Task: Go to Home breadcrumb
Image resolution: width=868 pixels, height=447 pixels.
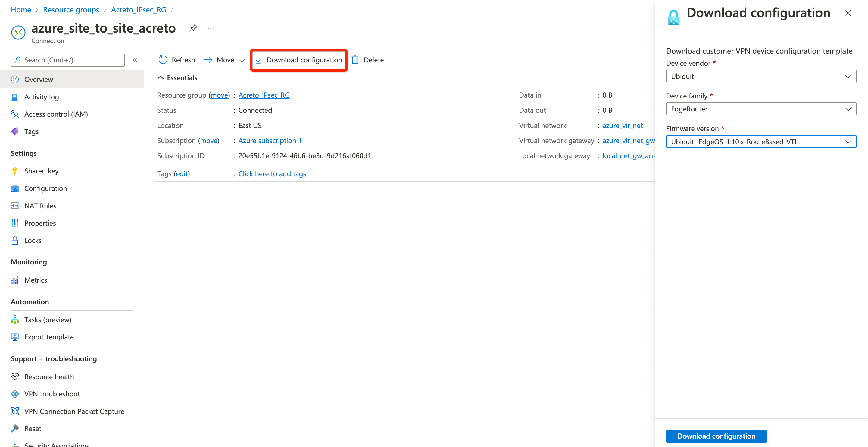Action: pyautogui.click(x=21, y=10)
